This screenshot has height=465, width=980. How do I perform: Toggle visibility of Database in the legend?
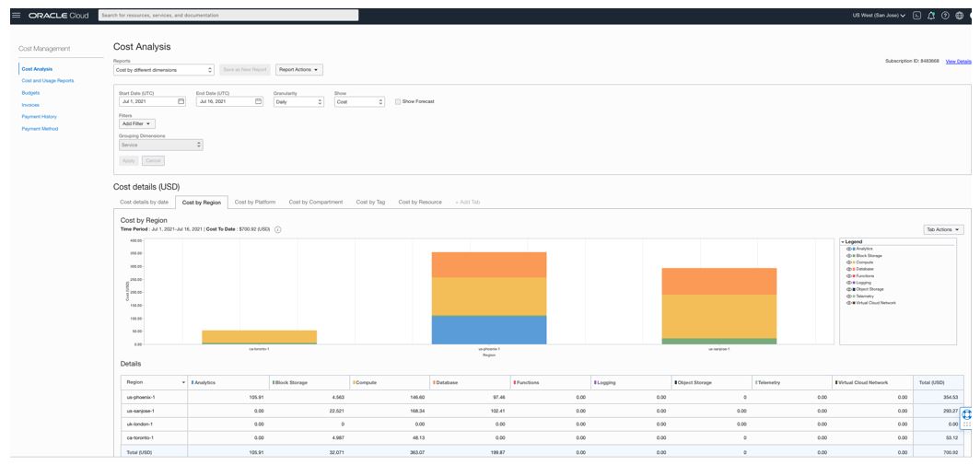(x=848, y=269)
